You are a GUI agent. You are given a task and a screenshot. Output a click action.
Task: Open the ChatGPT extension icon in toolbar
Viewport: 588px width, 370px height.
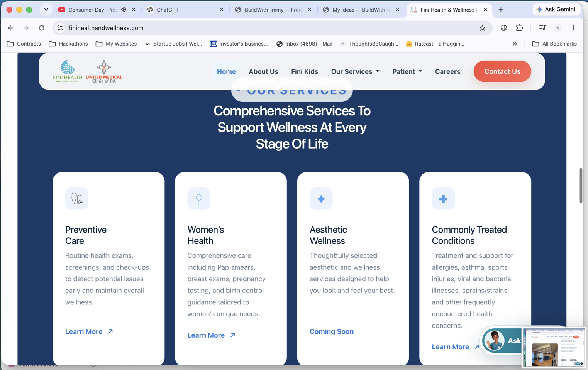(x=504, y=28)
